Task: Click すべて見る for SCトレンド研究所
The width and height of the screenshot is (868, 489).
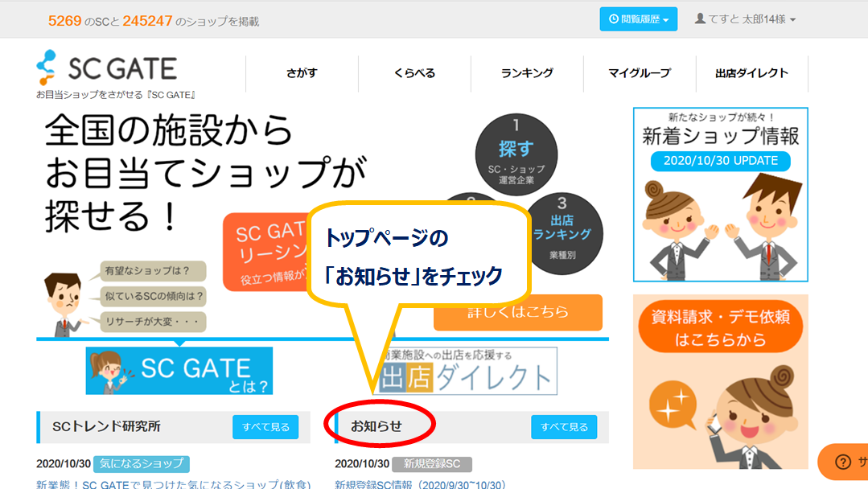Action: click(x=265, y=427)
